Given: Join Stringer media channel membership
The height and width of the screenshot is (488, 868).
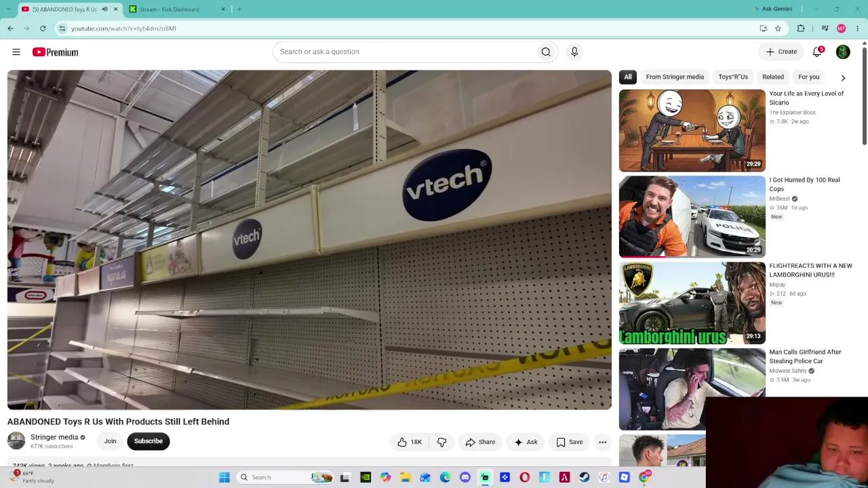Looking at the screenshot, I should click(110, 441).
